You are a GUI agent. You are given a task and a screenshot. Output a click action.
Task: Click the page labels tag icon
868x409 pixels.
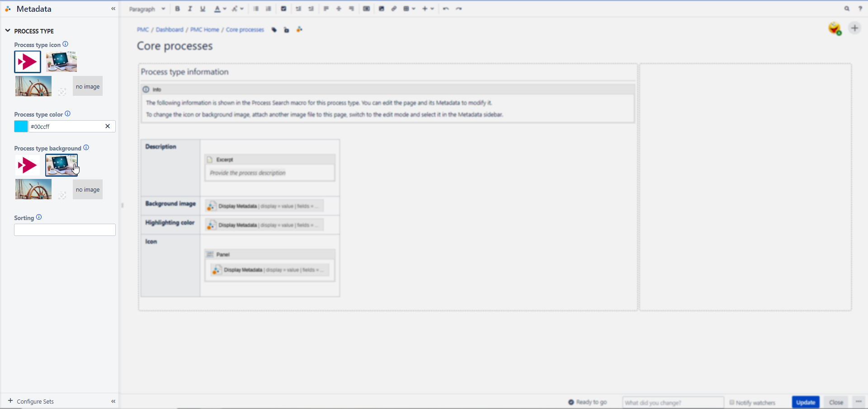tap(274, 29)
